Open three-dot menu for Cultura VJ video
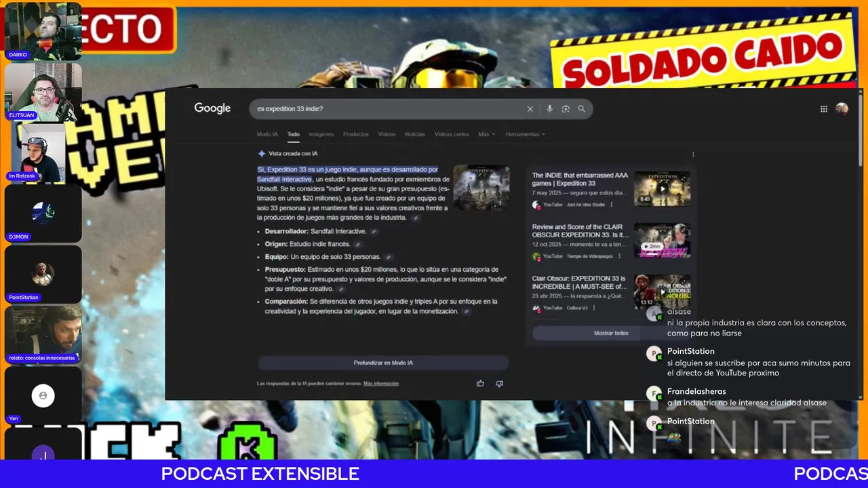The height and width of the screenshot is (488, 868). point(594,308)
